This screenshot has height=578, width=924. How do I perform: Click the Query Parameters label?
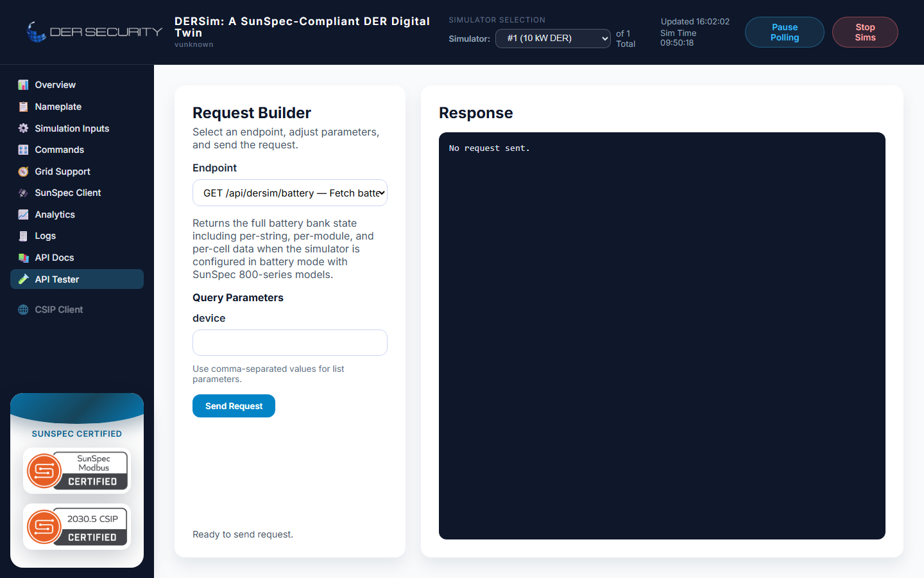tap(238, 298)
